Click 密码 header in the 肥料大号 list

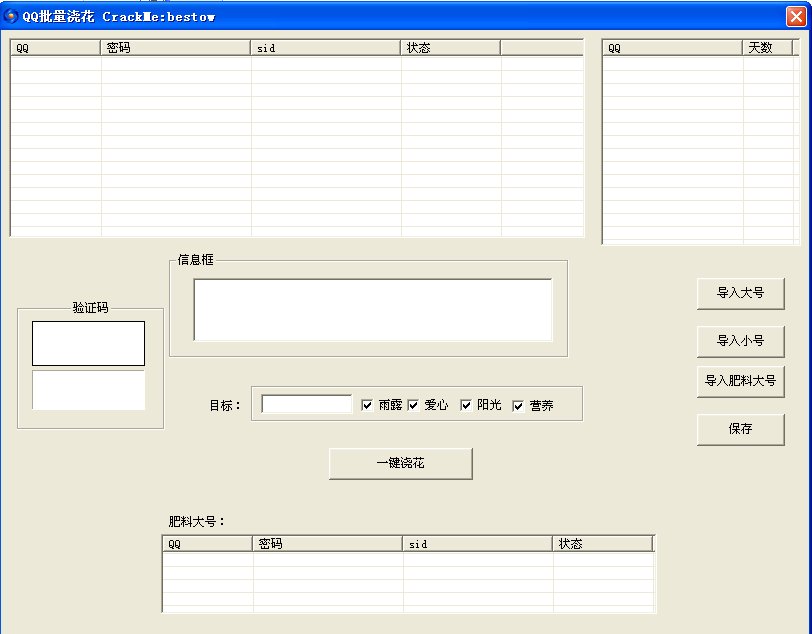click(x=328, y=544)
